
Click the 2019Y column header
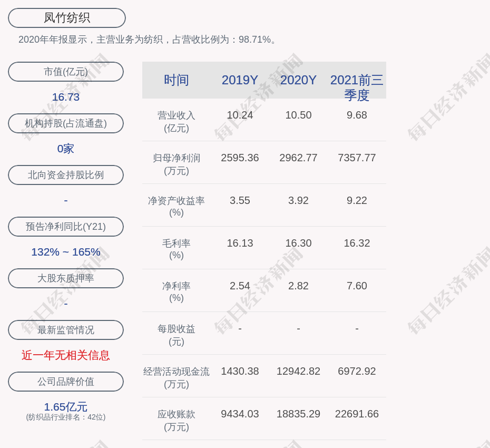240,80
